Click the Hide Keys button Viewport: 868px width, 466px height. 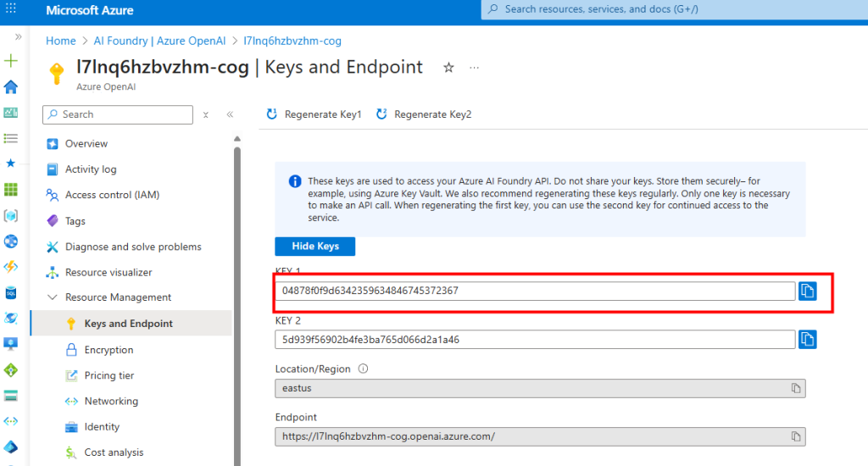click(315, 247)
